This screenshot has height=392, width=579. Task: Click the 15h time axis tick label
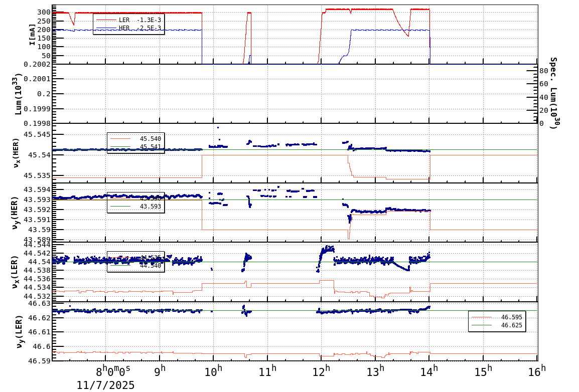[483, 370]
